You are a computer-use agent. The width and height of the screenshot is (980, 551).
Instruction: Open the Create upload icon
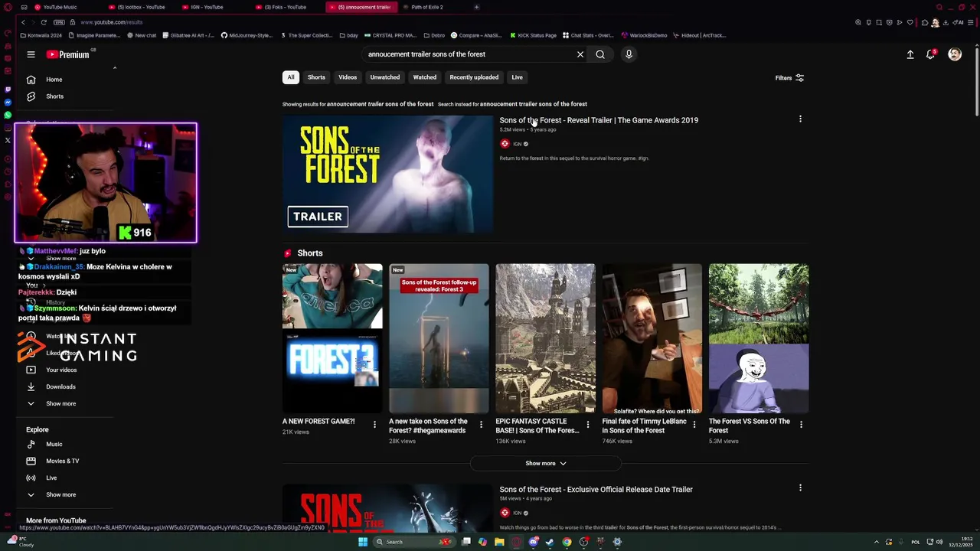pyautogui.click(x=910, y=54)
